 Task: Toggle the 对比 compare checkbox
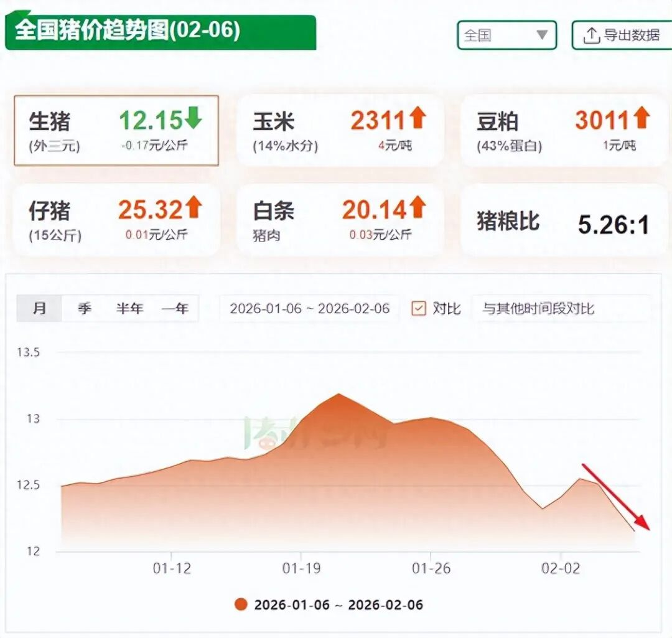419,308
